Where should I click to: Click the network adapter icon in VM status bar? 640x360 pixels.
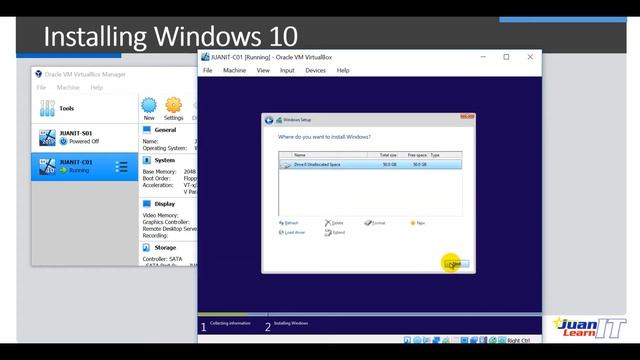(x=436, y=340)
